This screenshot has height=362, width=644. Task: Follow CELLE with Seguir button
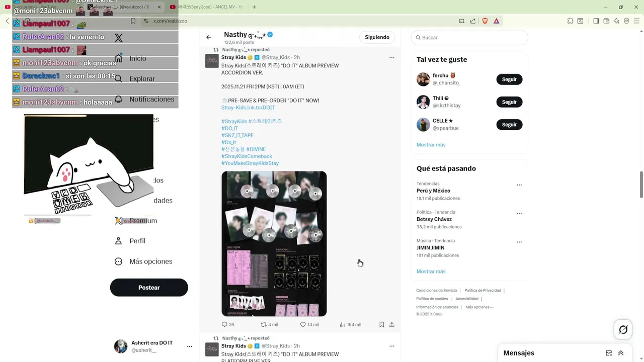click(x=509, y=125)
